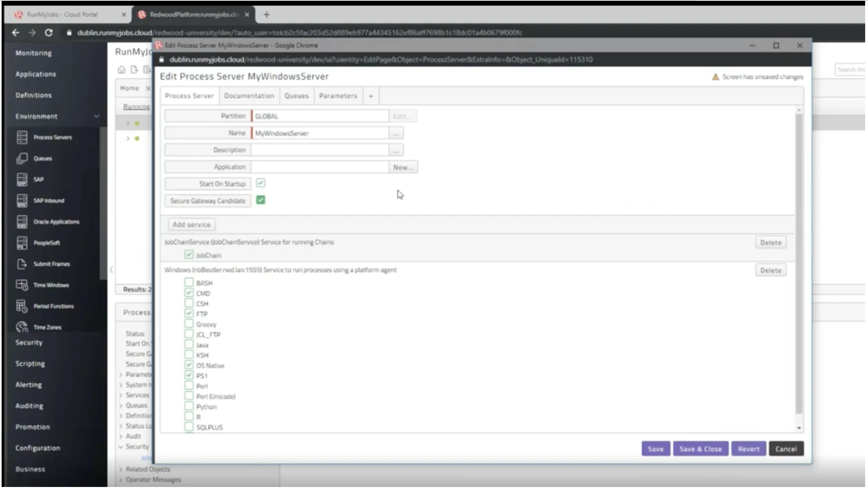This screenshot has width=868, height=489.
Task: Click the unsaved changes warning icon
Action: coord(715,77)
